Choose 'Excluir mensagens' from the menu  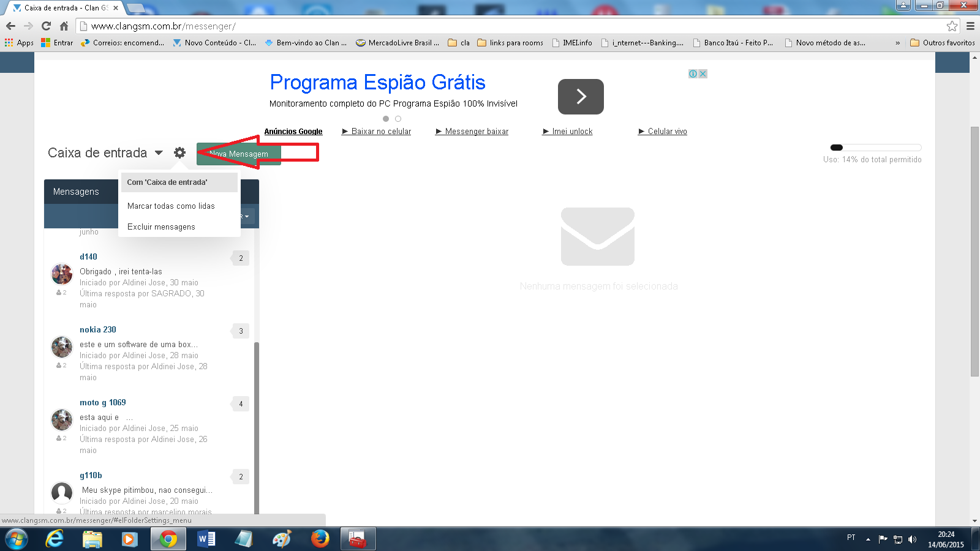(x=161, y=227)
